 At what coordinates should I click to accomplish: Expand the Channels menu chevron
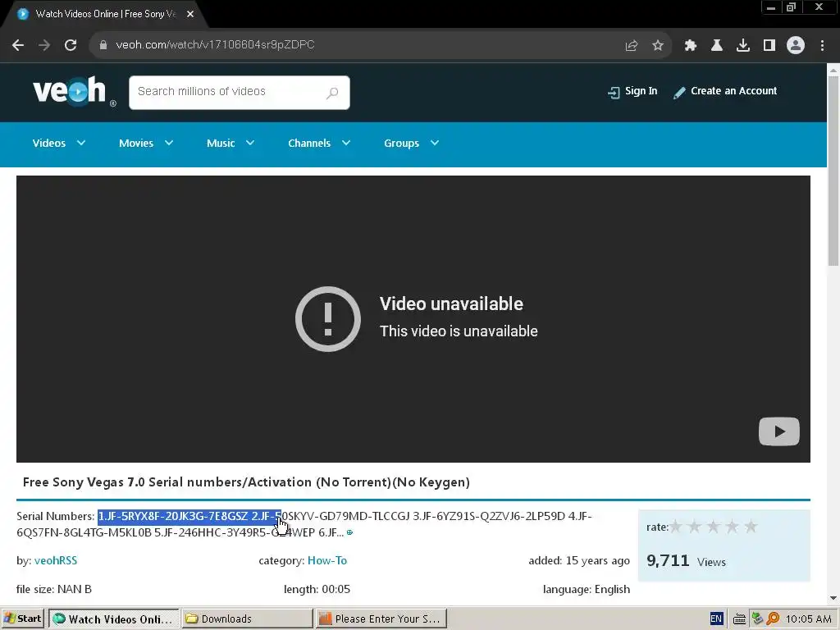pyautogui.click(x=346, y=143)
